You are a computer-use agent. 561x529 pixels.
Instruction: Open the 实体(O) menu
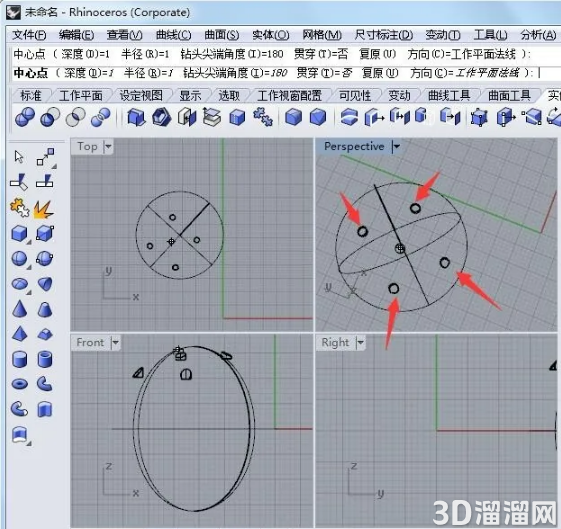pyautogui.click(x=270, y=35)
